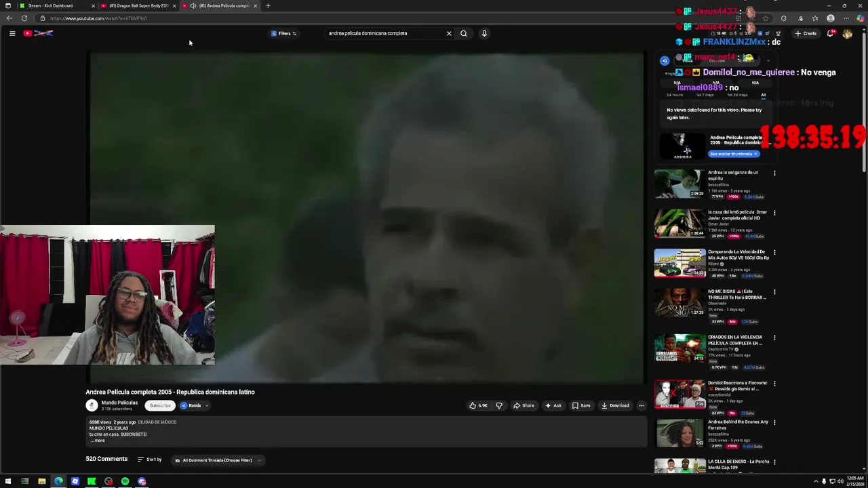Open the YouTube account avatar menu
The height and width of the screenshot is (488, 868).
coord(847,33)
